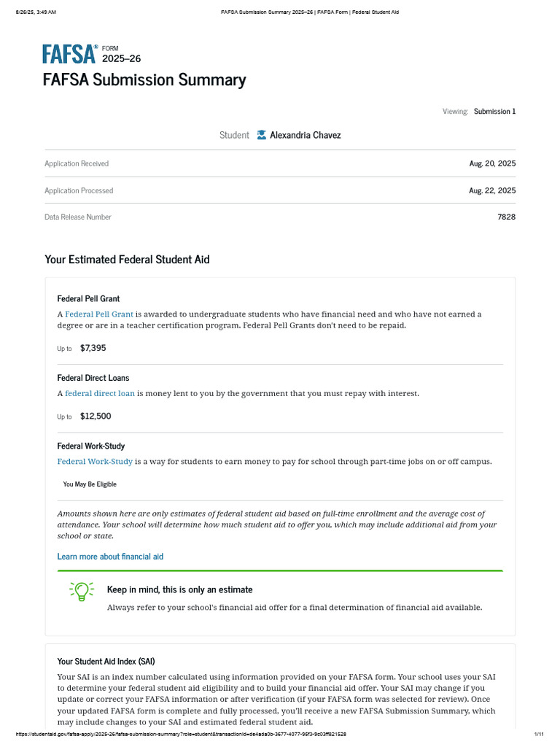This screenshot has width=560, height=747.
Task: Click the Keep in mind estimate notice title
Action: [x=179, y=589]
